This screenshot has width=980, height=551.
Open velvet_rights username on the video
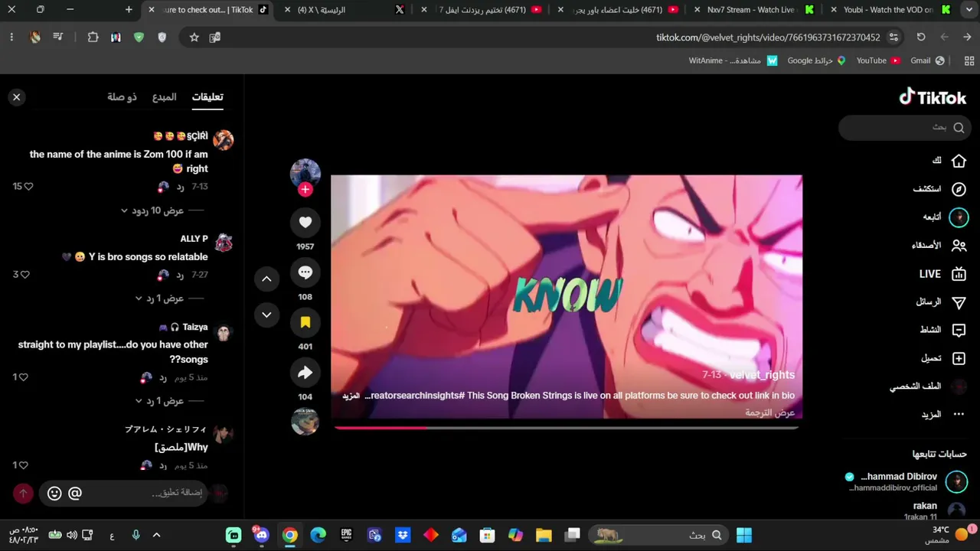pyautogui.click(x=762, y=375)
